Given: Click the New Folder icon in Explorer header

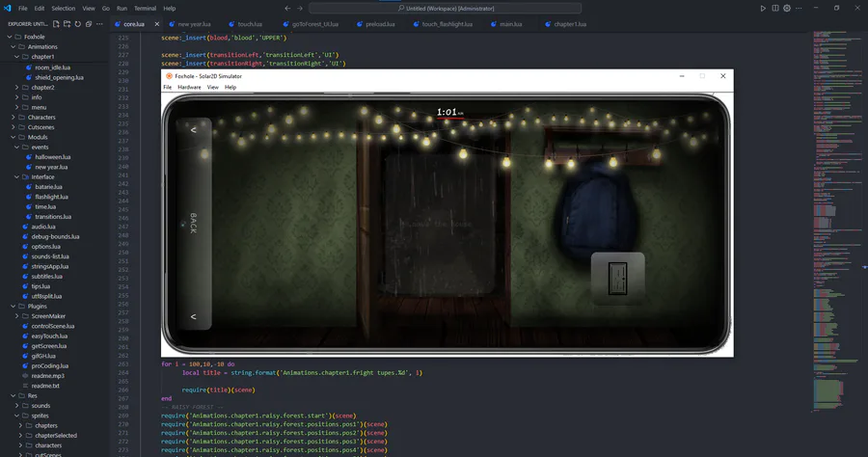Looking at the screenshot, I should click(67, 24).
